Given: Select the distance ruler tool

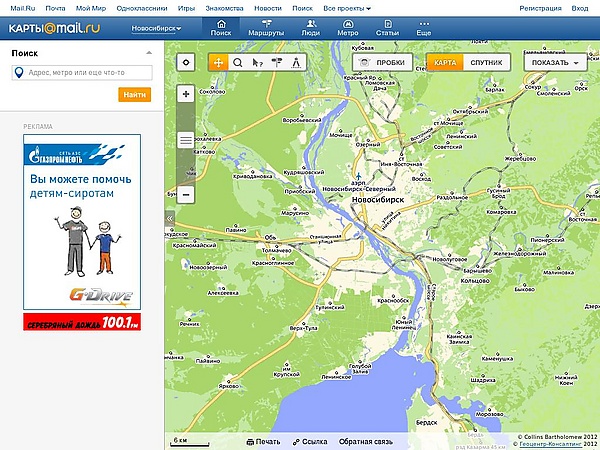Looking at the screenshot, I should point(297,62).
